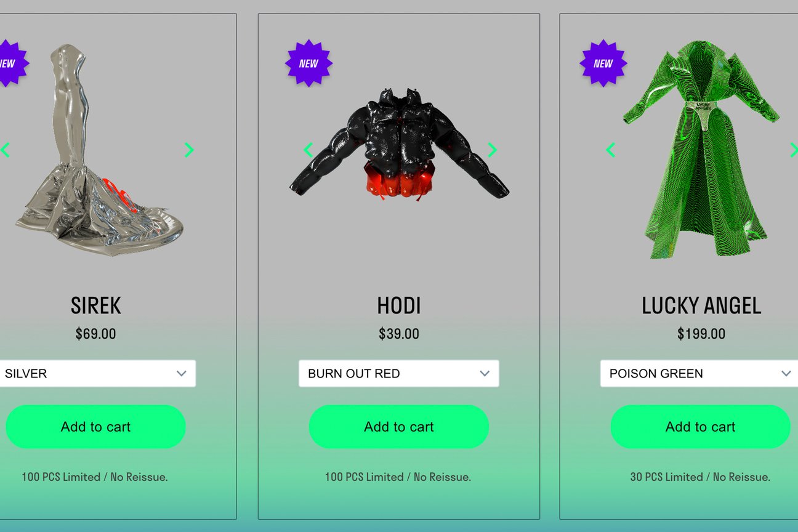Open the HODI product title
798x532 pixels.
[399, 305]
